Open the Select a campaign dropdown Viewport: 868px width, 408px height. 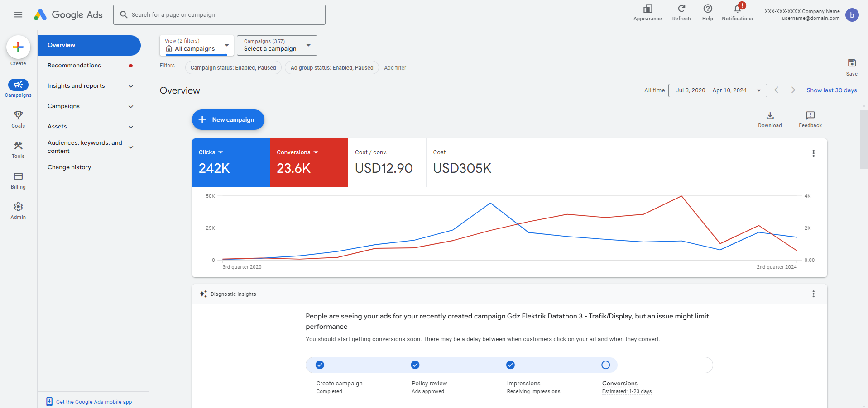277,45
